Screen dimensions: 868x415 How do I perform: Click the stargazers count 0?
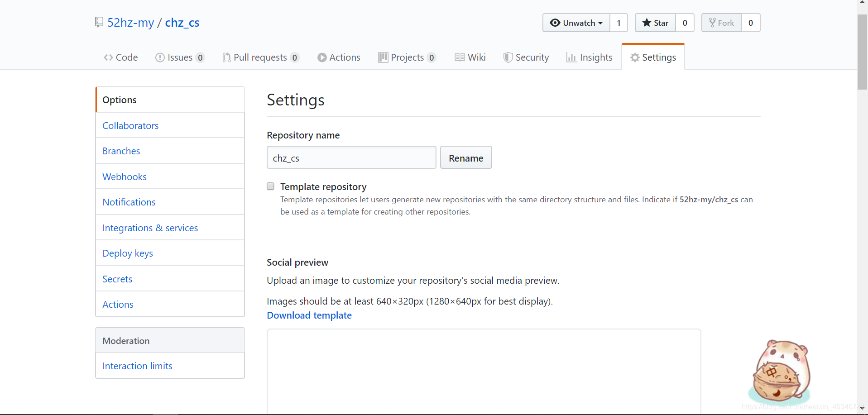tap(685, 23)
